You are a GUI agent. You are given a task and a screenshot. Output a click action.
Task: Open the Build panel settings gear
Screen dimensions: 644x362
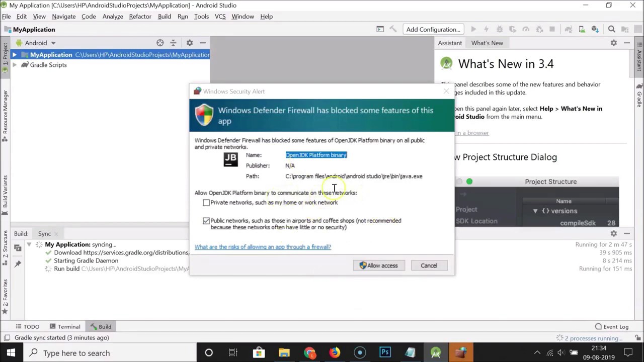614,233
